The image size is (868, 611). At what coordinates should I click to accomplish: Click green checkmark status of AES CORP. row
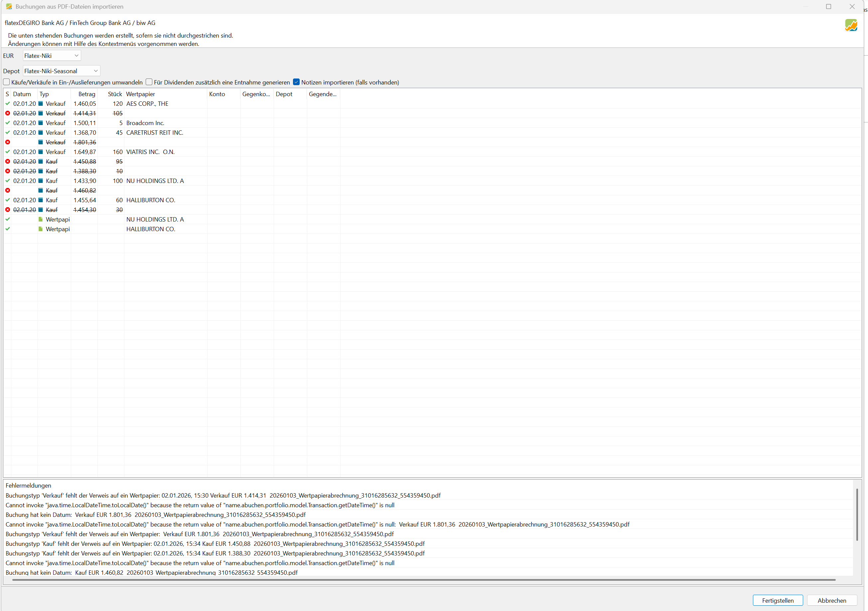coord(8,103)
